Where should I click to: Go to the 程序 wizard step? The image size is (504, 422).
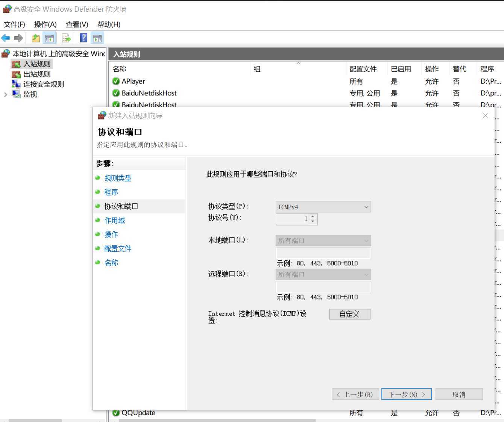point(111,192)
